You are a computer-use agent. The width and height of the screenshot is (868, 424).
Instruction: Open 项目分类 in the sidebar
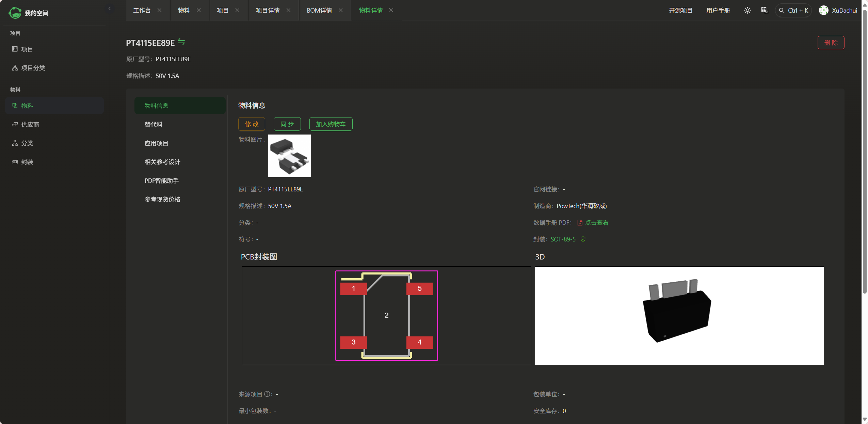[x=33, y=68]
